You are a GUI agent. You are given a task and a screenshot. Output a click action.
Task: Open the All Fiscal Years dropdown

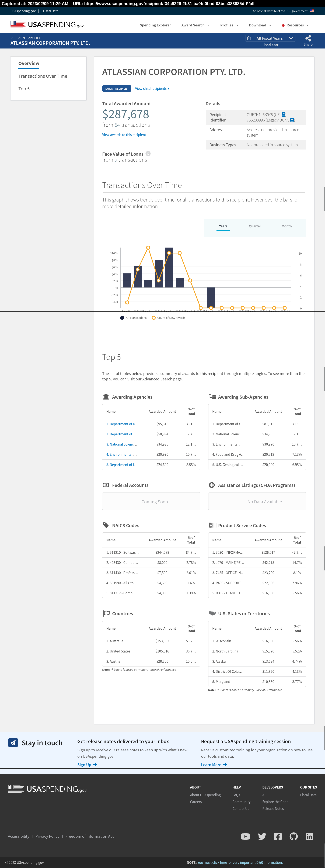(270, 38)
